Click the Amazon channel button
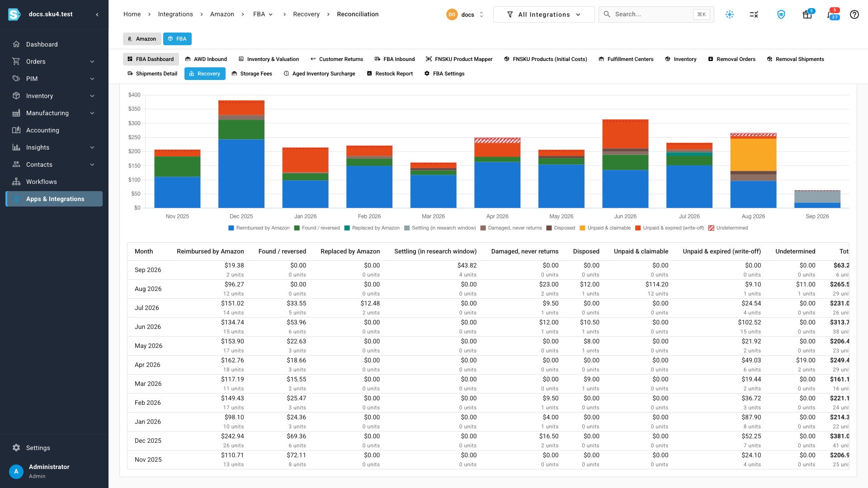 click(x=142, y=39)
